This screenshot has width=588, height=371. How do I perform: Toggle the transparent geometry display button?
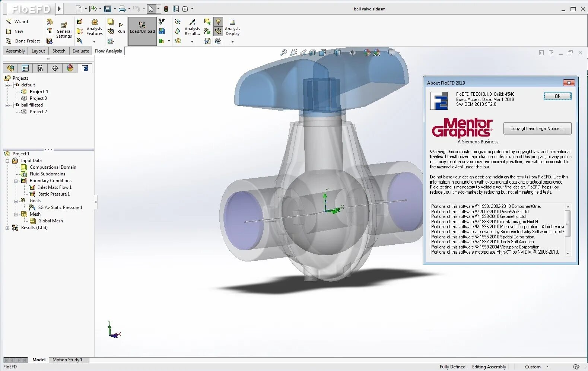218,31
